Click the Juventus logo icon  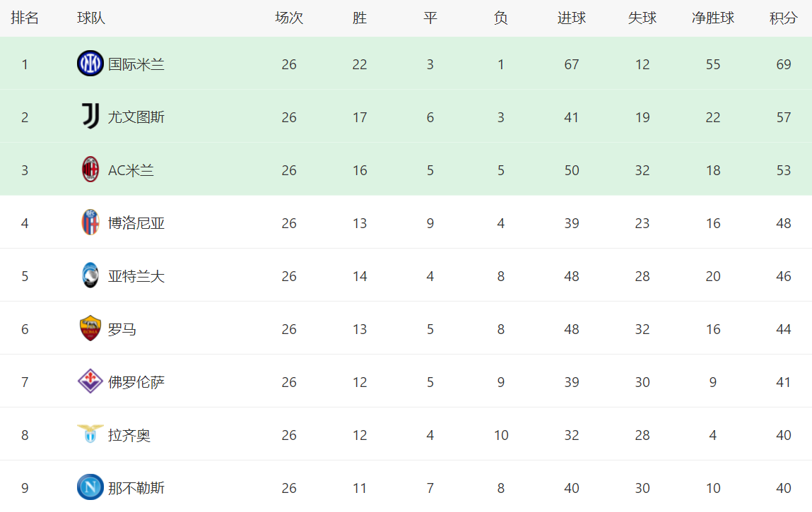90,116
